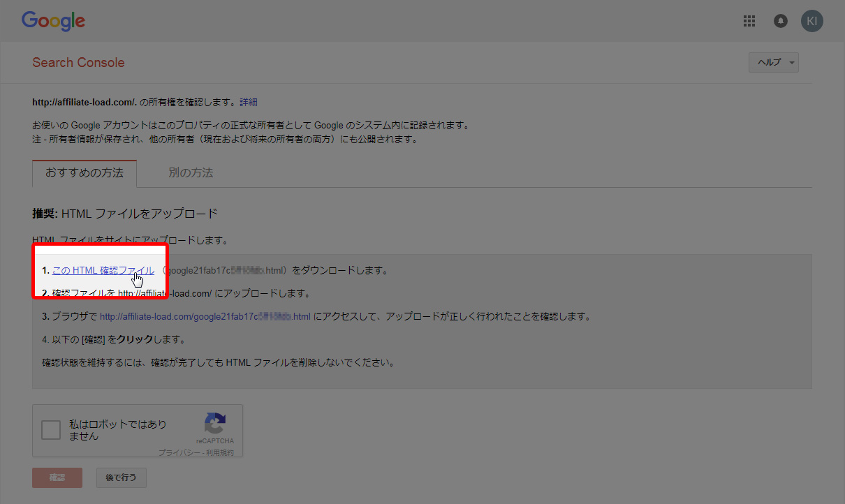This screenshot has width=845, height=504.
Task: Switch to the 別の方法 tab
Action: (x=191, y=172)
